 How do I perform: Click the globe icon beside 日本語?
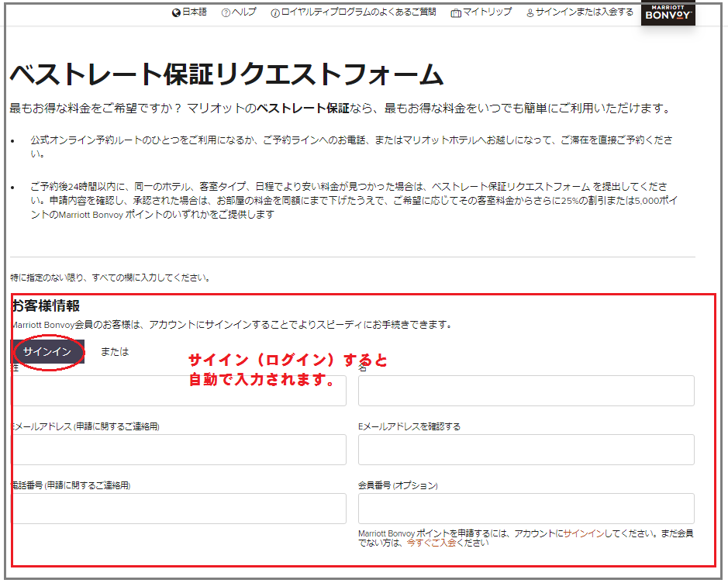176,12
